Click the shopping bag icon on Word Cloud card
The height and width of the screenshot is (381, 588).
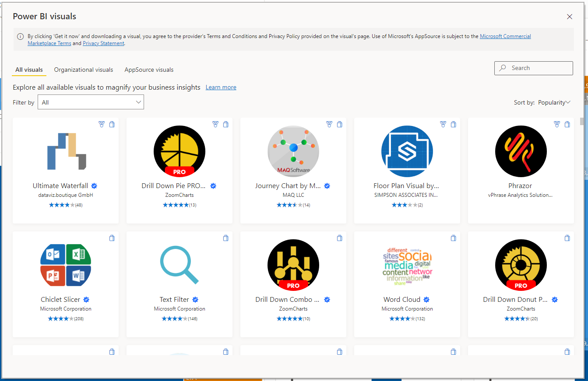pos(454,238)
